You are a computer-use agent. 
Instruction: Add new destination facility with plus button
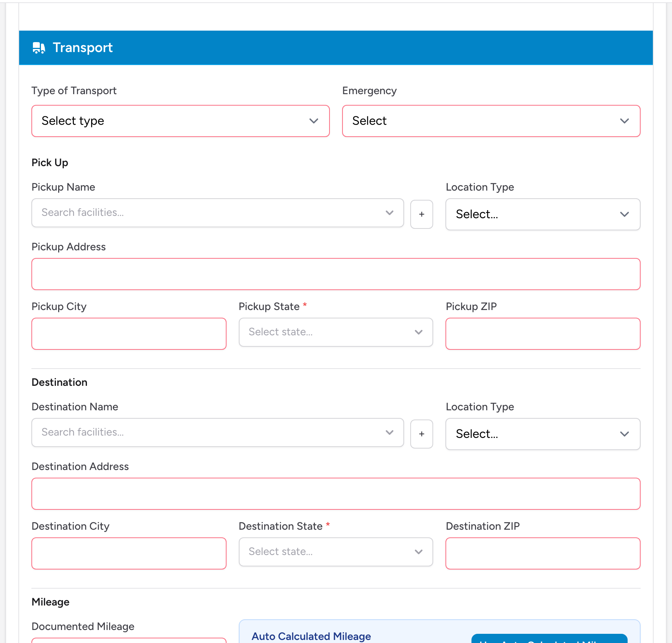[421, 434]
